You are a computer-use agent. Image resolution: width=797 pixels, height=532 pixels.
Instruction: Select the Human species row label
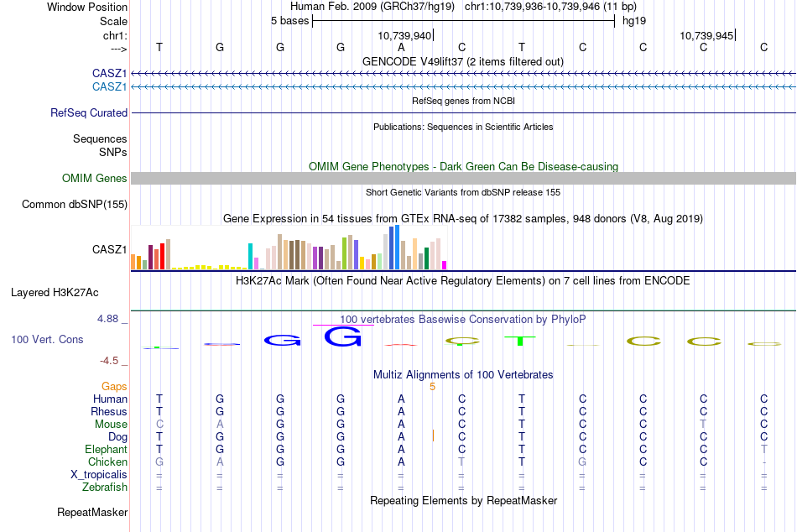110,399
